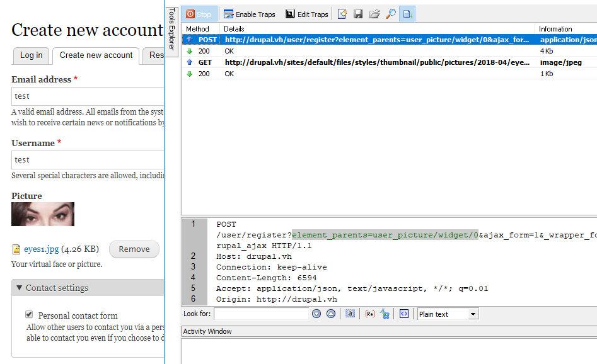Click the edit request pencil icon

click(342, 14)
